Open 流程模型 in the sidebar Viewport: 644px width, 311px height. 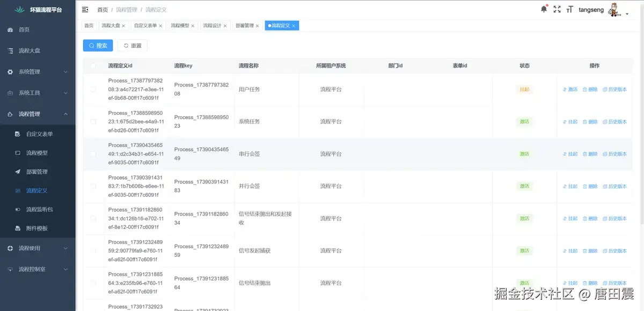[x=38, y=153]
